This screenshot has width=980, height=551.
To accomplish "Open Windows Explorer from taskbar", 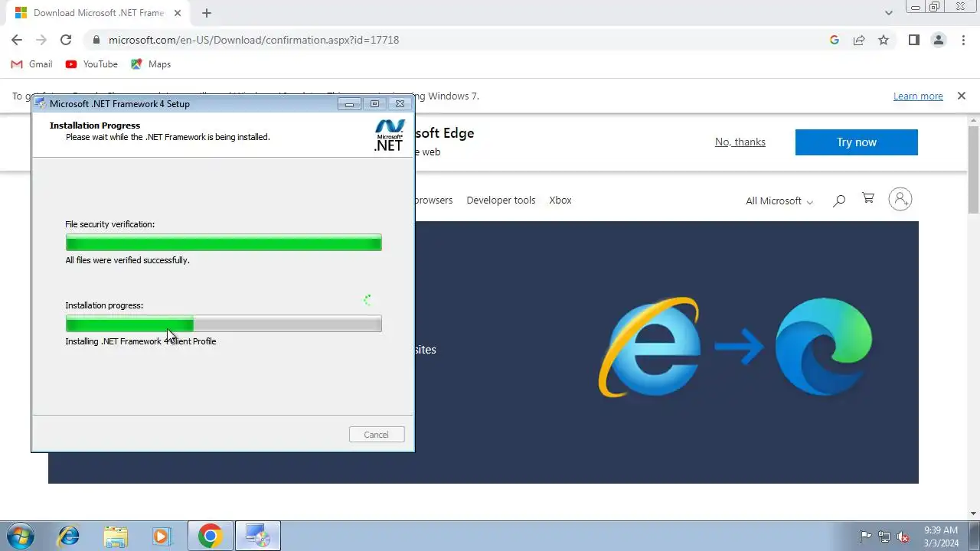I will pyautogui.click(x=116, y=536).
